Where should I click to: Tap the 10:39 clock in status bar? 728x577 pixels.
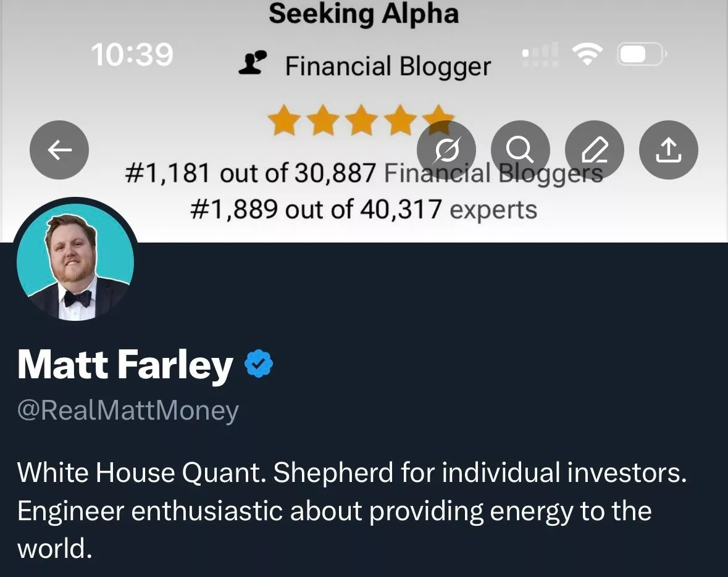point(132,55)
